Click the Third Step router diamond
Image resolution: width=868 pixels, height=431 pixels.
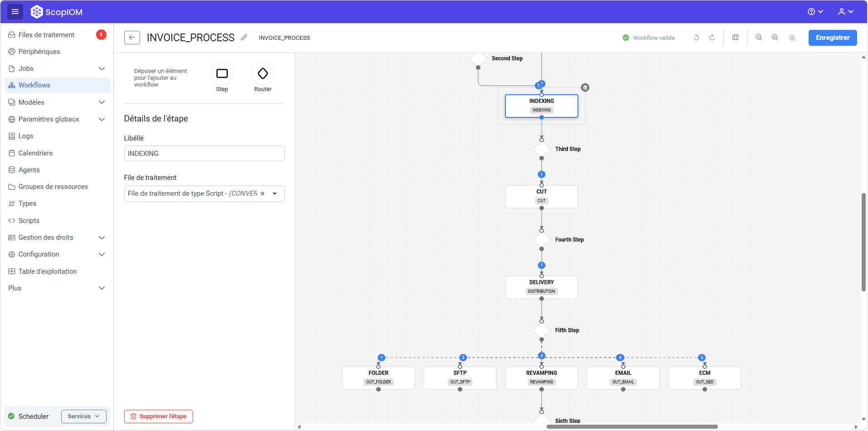542,149
